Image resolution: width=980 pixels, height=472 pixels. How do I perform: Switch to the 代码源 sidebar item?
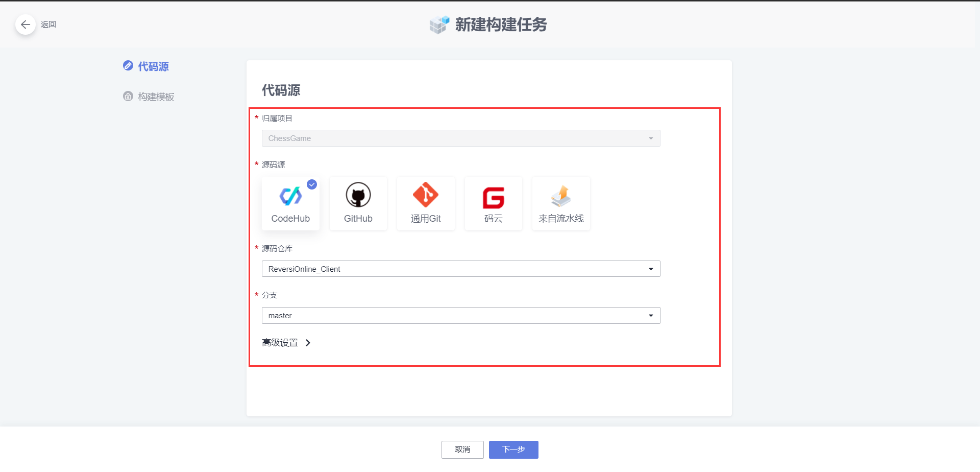[152, 66]
